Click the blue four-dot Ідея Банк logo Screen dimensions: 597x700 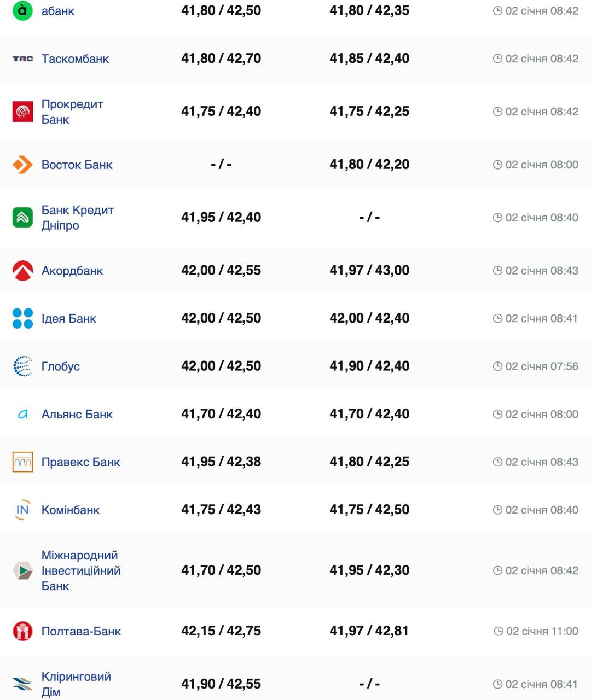[x=22, y=318]
